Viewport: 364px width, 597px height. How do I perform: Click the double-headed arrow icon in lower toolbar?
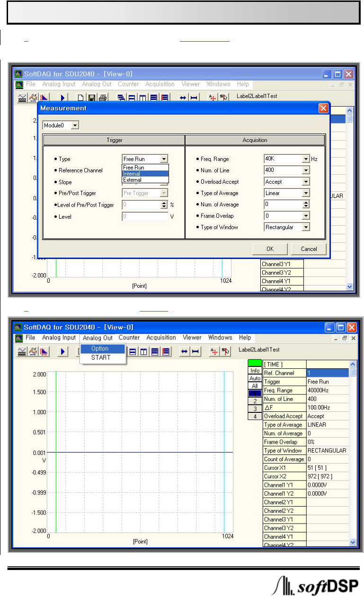184,351
